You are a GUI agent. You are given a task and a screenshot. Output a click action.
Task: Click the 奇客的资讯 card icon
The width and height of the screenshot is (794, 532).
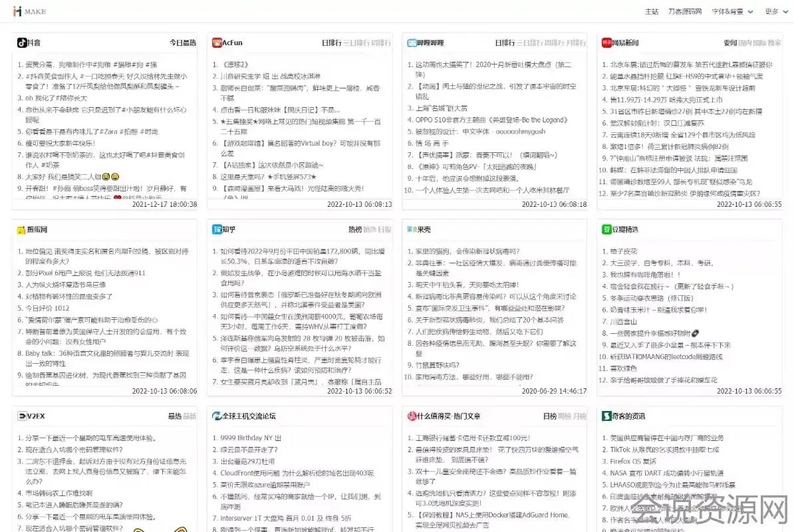coord(606,416)
